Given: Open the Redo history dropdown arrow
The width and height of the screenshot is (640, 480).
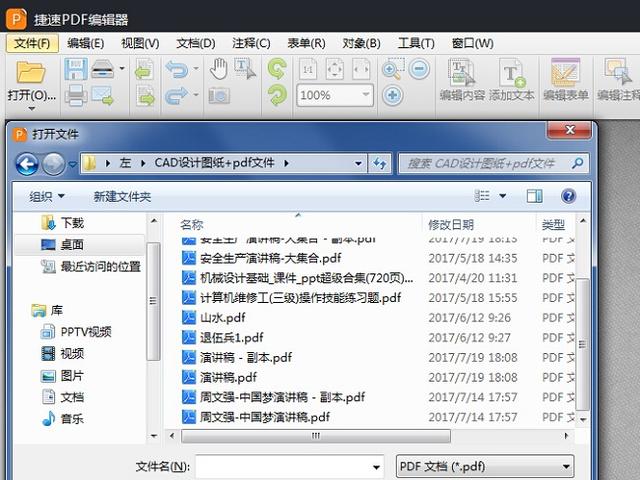Looking at the screenshot, I should tap(196, 95).
